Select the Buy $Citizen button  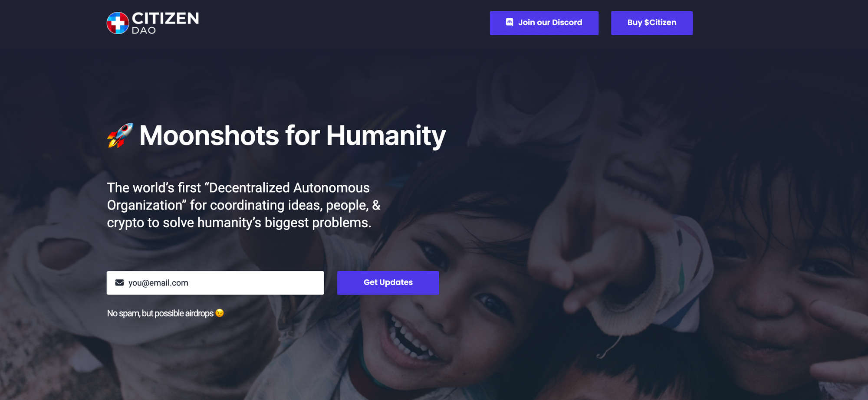pos(651,23)
